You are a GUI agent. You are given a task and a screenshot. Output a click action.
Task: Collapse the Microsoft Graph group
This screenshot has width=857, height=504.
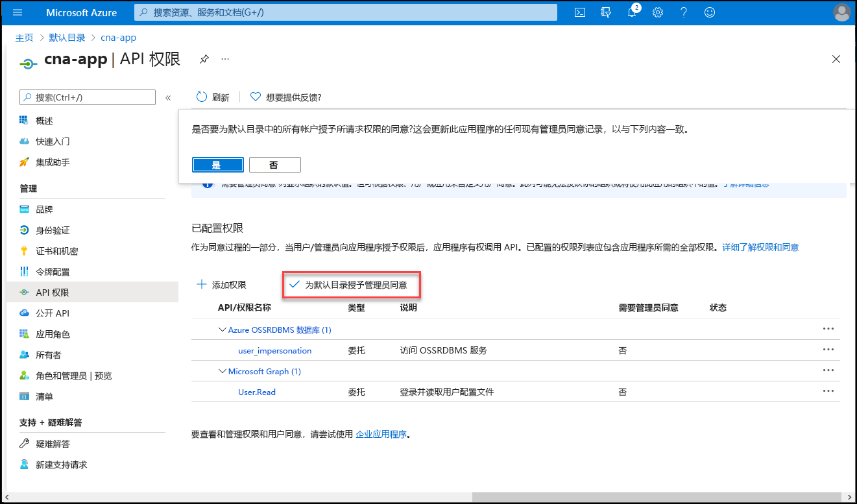(223, 372)
